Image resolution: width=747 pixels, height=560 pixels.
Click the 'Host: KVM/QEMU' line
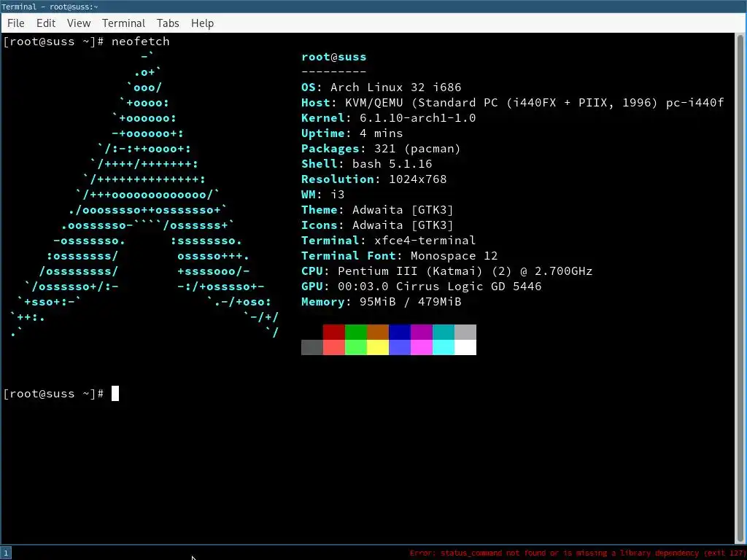513,103
